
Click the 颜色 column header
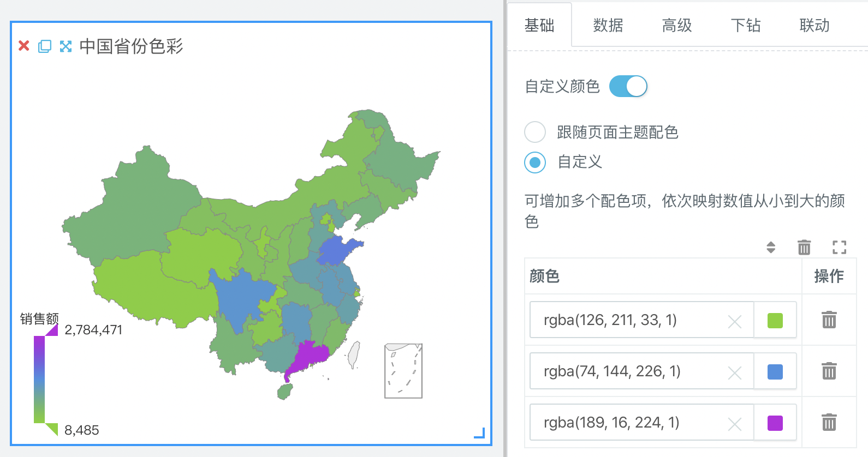[x=544, y=276]
